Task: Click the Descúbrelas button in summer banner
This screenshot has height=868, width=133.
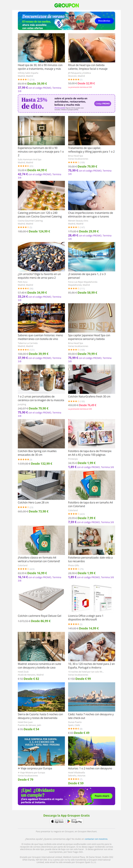Action: point(104,21)
